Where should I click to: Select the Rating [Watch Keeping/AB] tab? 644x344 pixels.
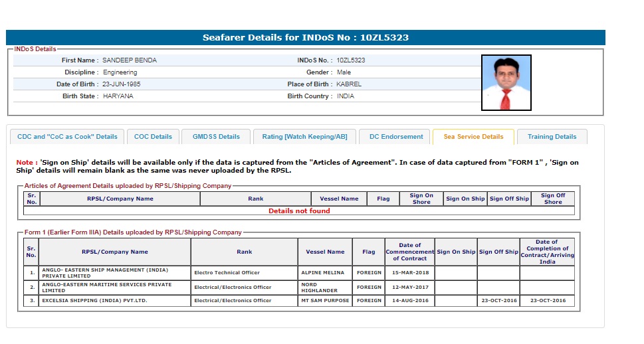[304, 137]
